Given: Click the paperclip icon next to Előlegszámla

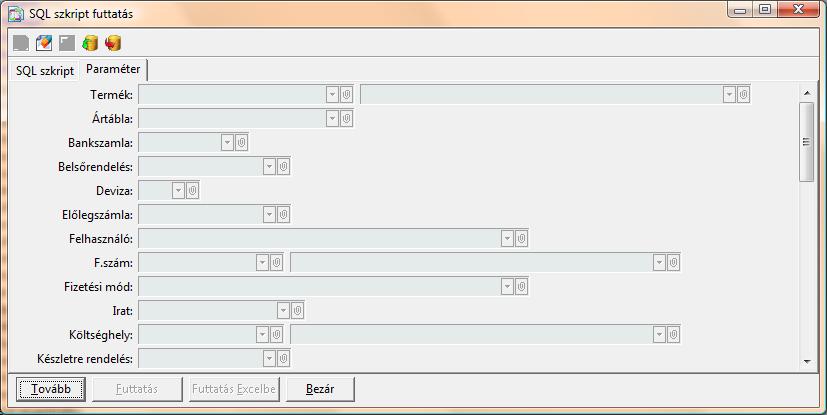Looking at the screenshot, I should 283,214.
